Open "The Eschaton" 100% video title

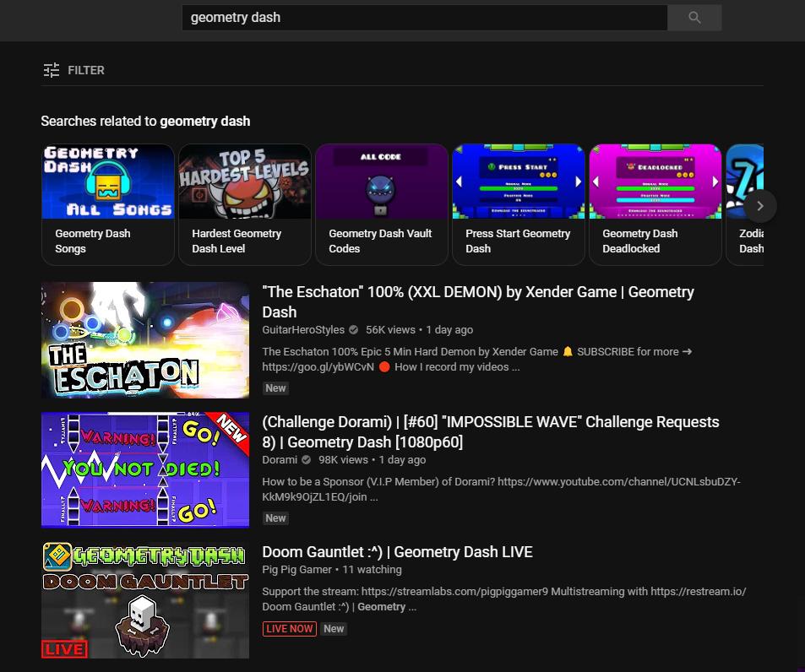point(478,301)
